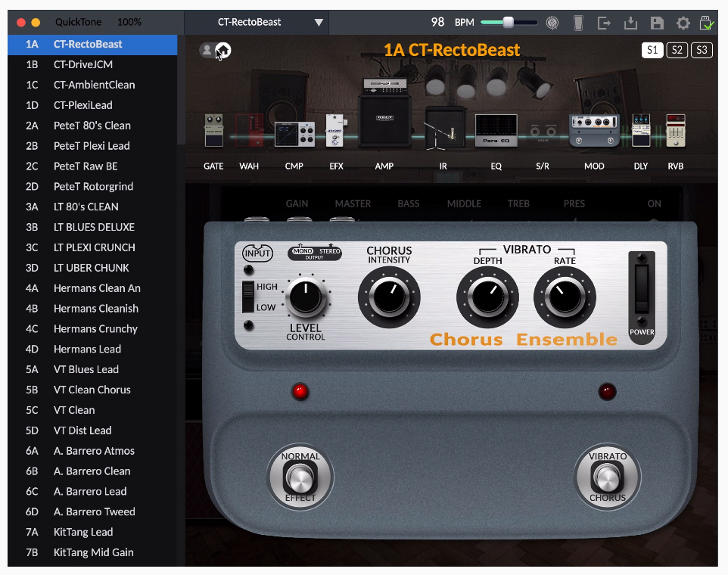This screenshot has width=728, height=575.
Task: Select preset 1C CT-AmbientClean
Action: coord(92,85)
